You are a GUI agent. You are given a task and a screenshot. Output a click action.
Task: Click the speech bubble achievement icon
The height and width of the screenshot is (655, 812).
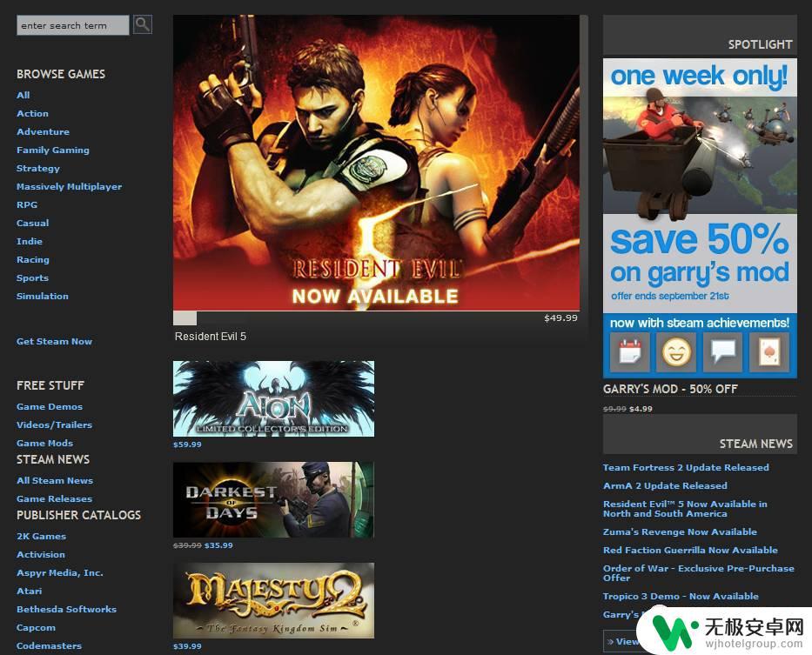click(x=723, y=352)
